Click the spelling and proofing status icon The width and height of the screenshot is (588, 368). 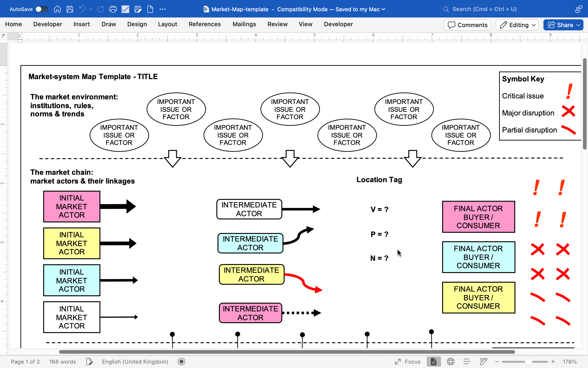(89, 362)
